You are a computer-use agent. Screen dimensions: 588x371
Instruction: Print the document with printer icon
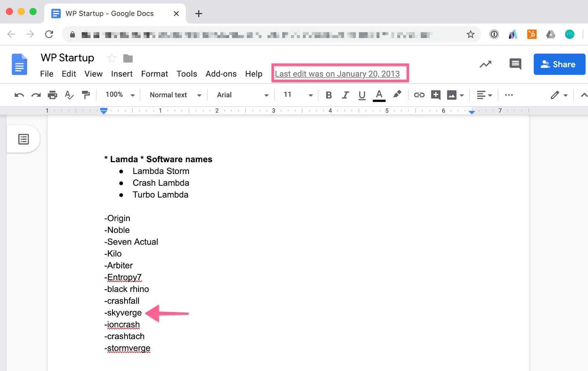(53, 95)
